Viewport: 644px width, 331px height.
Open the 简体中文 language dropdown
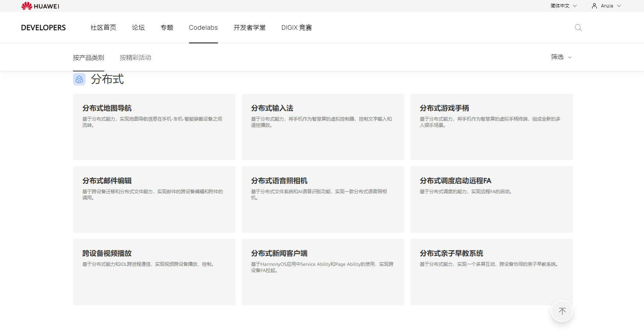pos(564,6)
